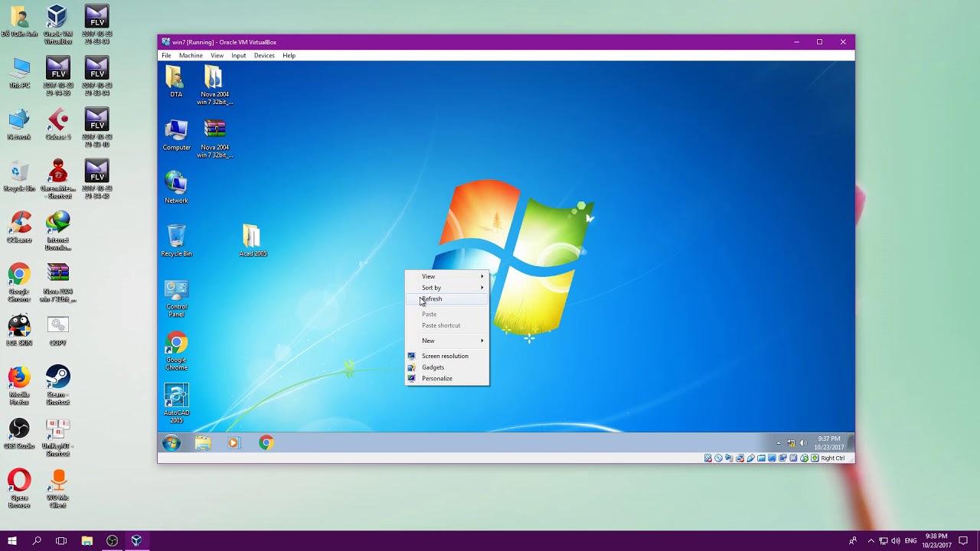Click VirtualBox mouse integration indicator icon
Image resolution: width=980 pixels, height=551 pixels.
click(x=804, y=458)
